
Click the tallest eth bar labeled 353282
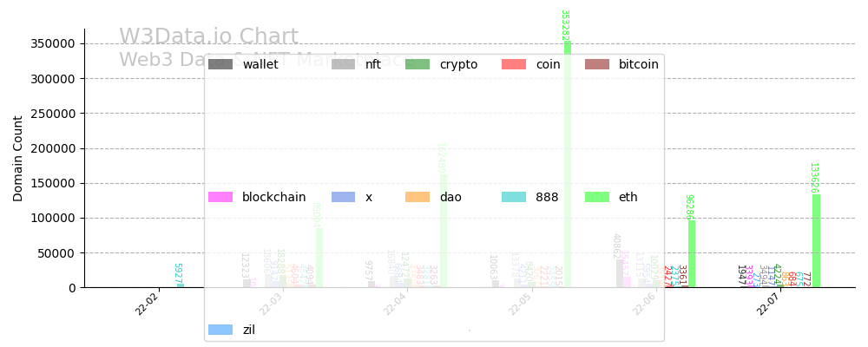point(568,165)
